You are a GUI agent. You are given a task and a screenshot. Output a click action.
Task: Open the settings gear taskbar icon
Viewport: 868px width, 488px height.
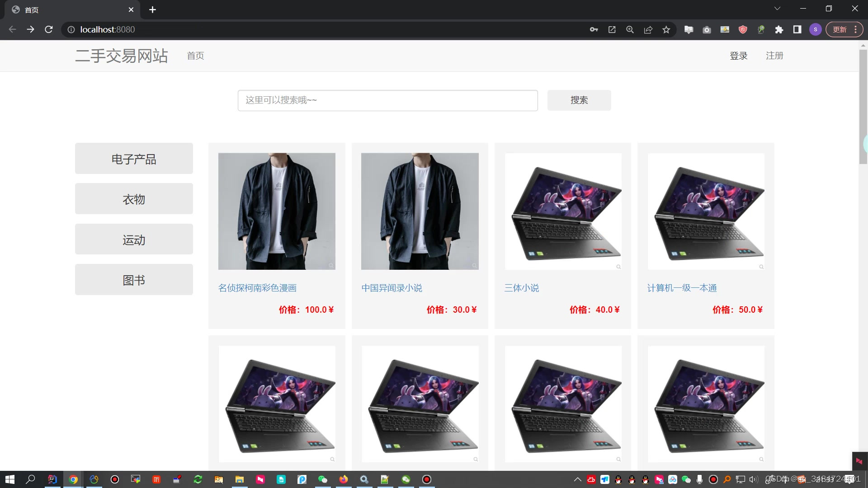[364, 479]
